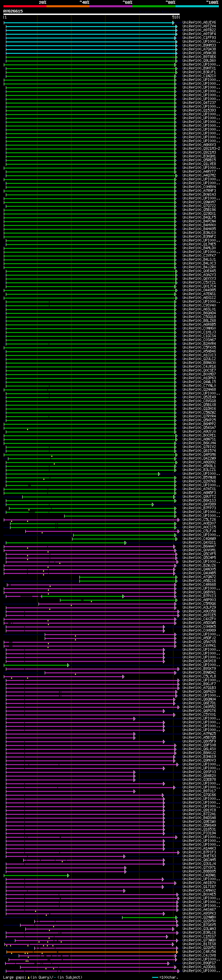
Task: Click the 518 query length label
Action: pyautogui.click(x=175, y=17)
